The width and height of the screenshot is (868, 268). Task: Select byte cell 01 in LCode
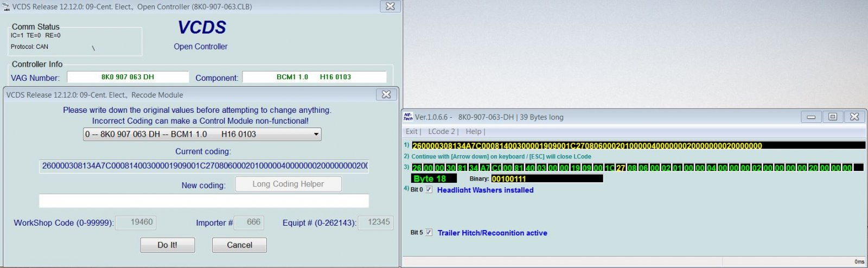(x=678, y=168)
